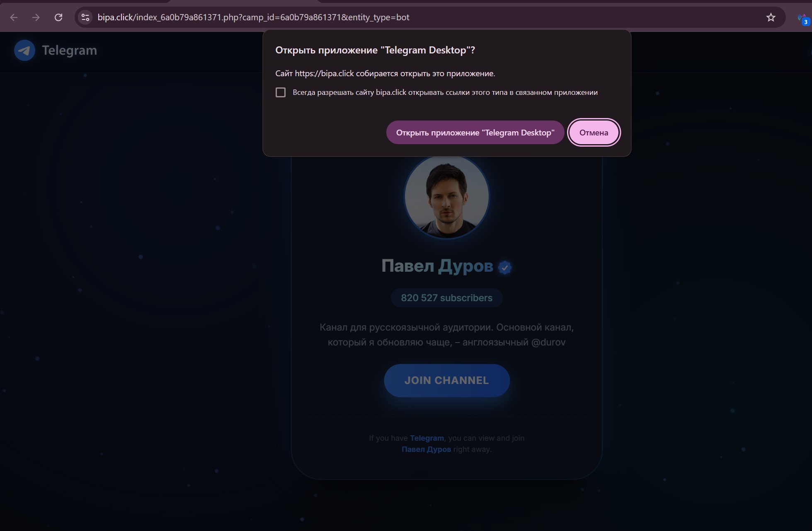
Task: Click the channel description mentioning @durov
Action: coord(446,335)
